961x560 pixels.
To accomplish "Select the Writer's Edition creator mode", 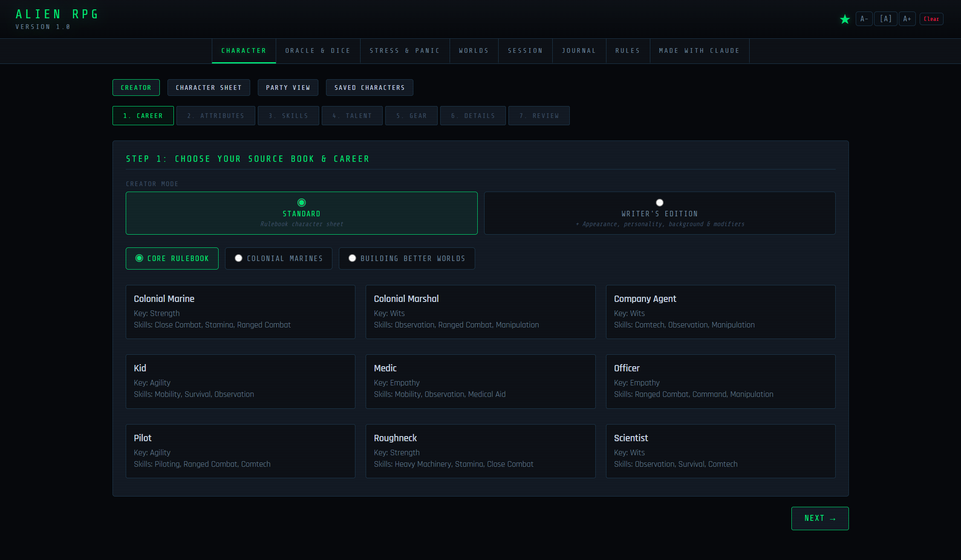I will click(x=659, y=213).
